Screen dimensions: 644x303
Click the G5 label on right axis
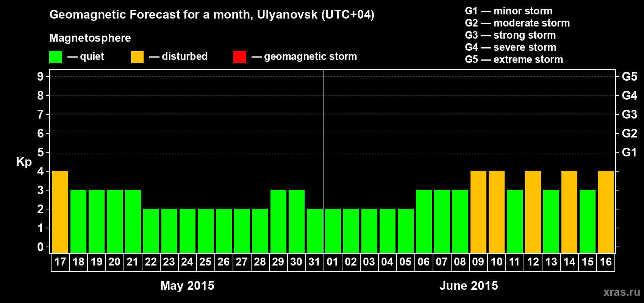630,77
